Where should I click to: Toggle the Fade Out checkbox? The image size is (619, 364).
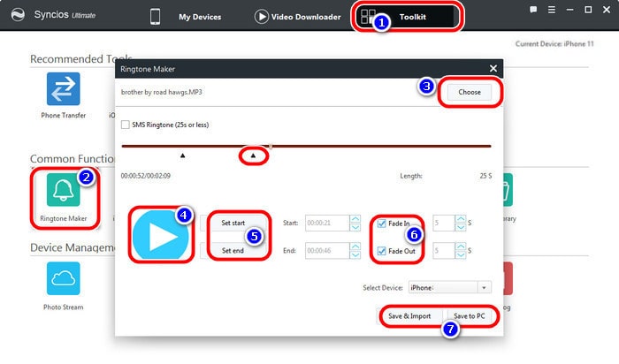click(x=381, y=251)
